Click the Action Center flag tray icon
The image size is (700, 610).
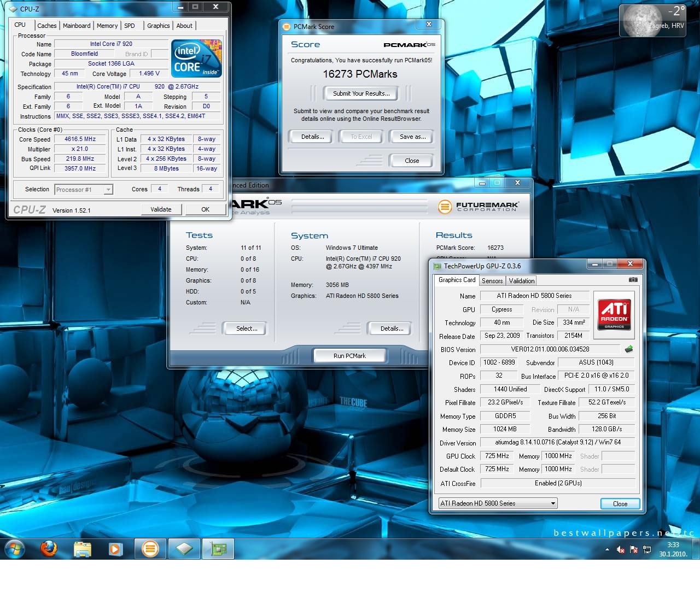[x=634, y=549]
